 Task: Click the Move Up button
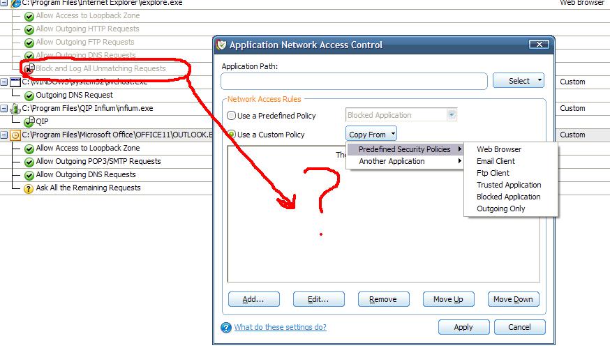(449, 299)
